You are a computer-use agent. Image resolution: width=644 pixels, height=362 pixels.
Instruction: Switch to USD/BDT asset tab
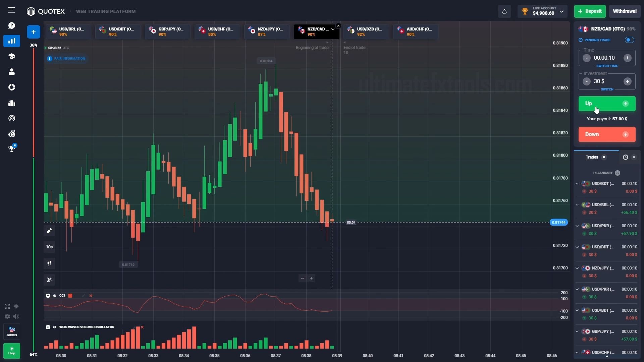(118, 32)
